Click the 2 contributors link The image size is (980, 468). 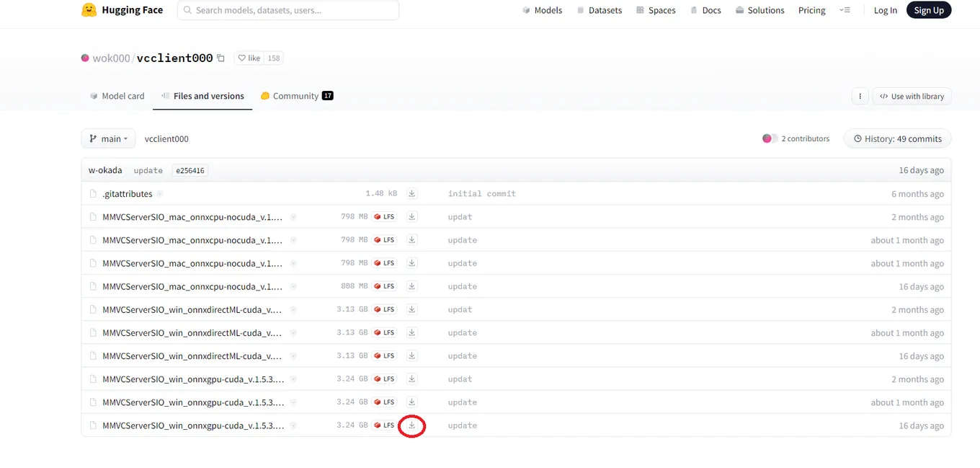[x=805, y=138]
